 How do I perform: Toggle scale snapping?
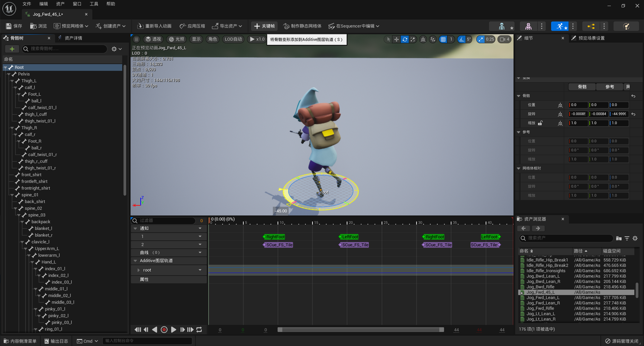[x=480, y=39]
